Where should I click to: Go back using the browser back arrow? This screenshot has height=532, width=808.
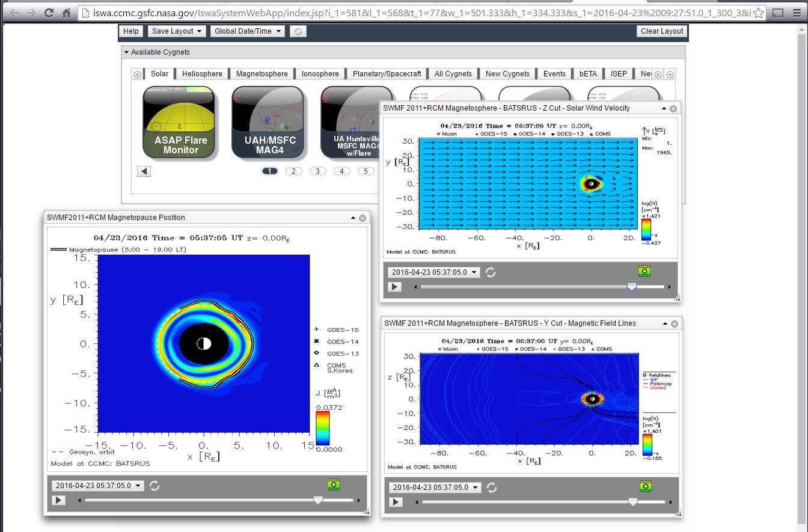(14, 13)
